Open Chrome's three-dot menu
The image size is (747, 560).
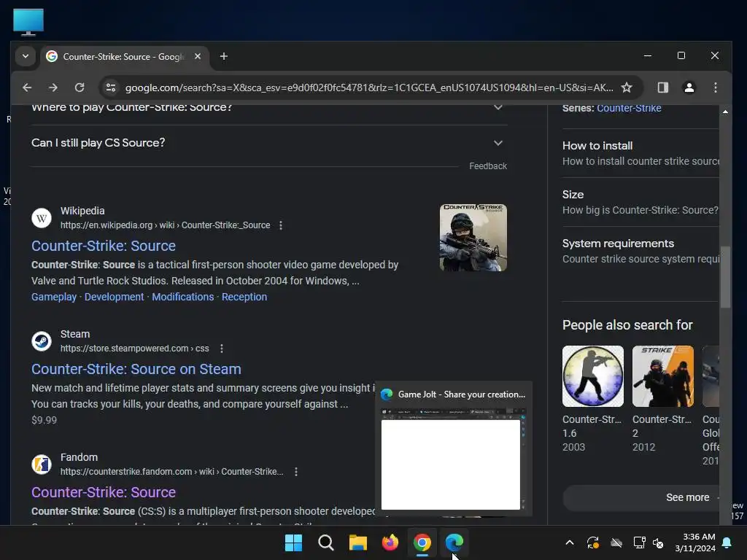click(x=715, y=87)
